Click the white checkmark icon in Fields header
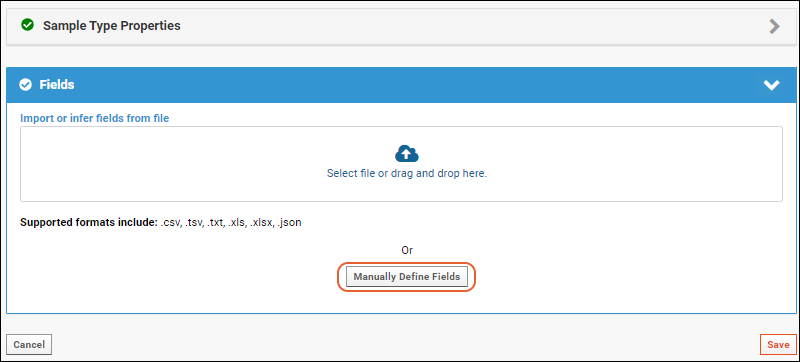 point(25,85)
